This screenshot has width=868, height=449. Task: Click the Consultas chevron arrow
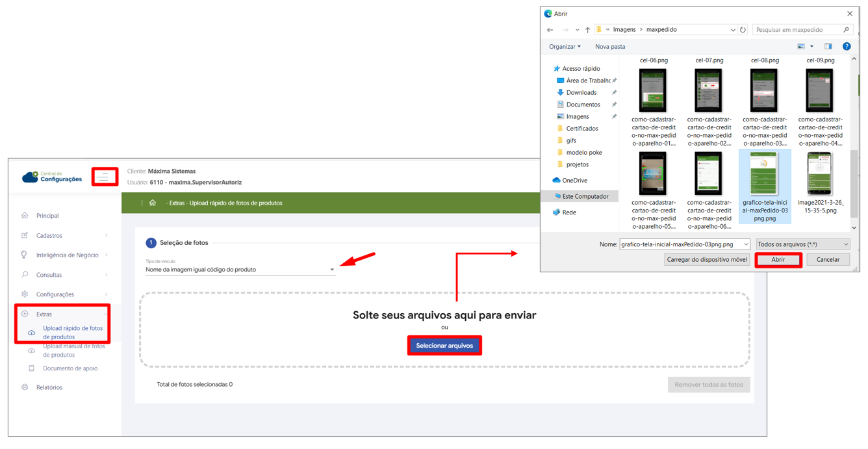107,275
